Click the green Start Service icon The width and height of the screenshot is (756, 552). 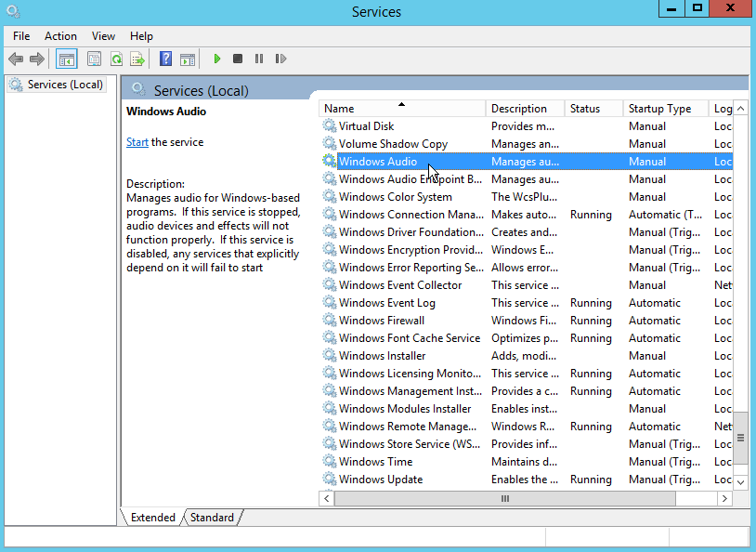[x=217, y=59]
